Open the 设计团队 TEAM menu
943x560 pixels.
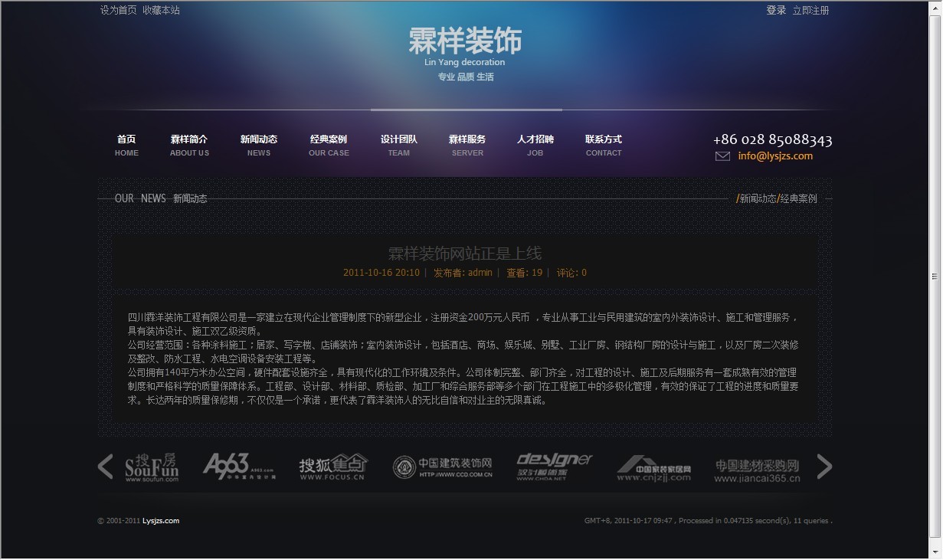click(399, 146)
